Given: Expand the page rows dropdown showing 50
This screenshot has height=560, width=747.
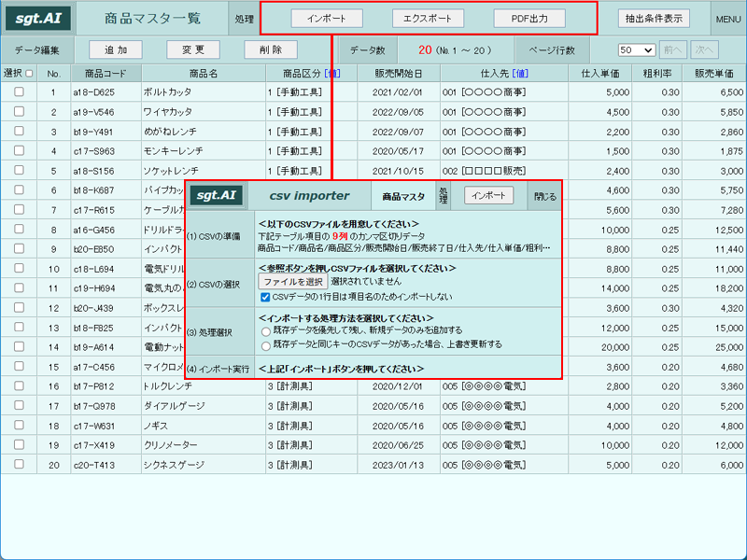Looking at the screenshot, I should 637,50.
